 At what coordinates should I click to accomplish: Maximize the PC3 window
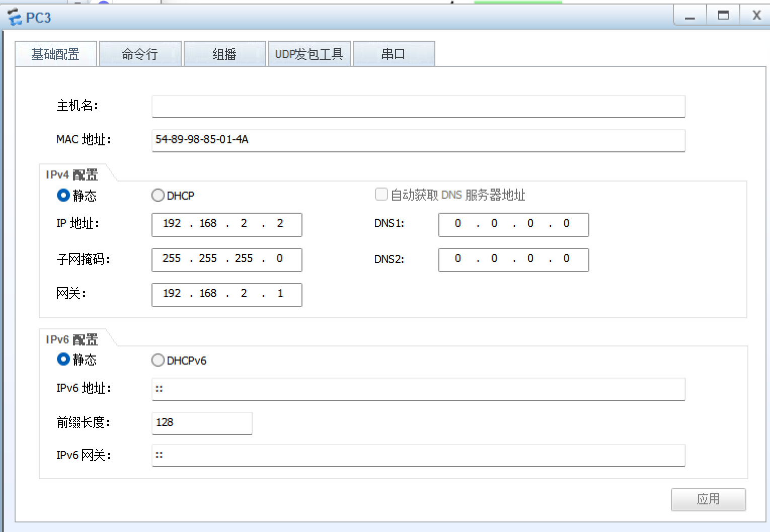[x=723, y=16]
